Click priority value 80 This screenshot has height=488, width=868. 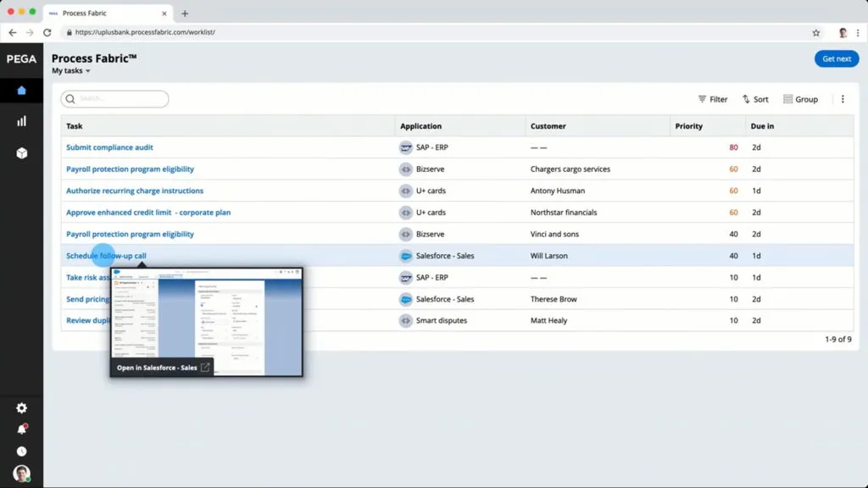coord(733,147)
